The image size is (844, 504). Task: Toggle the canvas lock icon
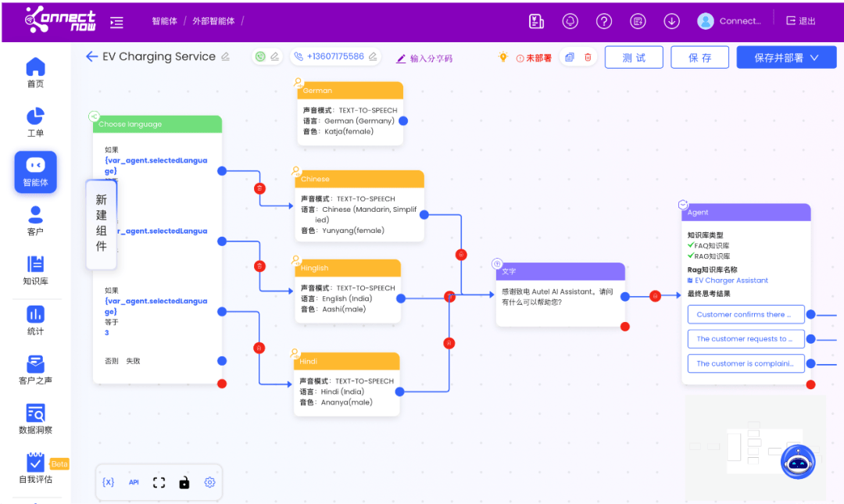coord(184,482)
